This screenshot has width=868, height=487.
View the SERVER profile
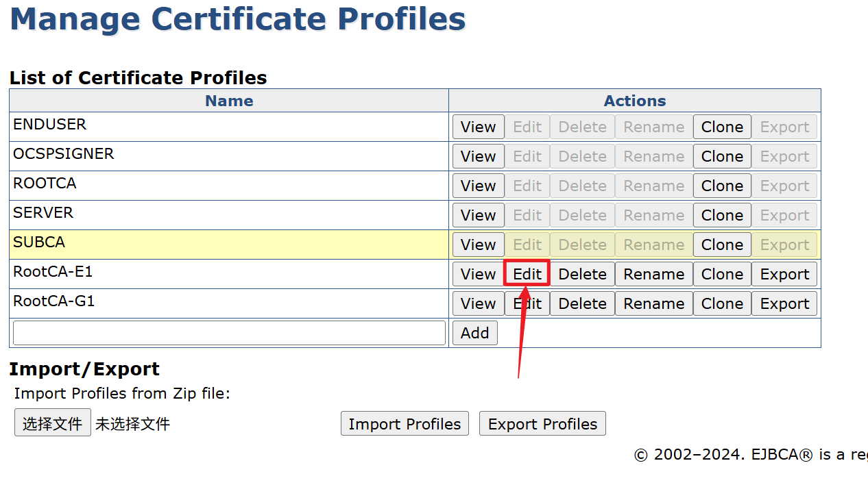(478, 216)
